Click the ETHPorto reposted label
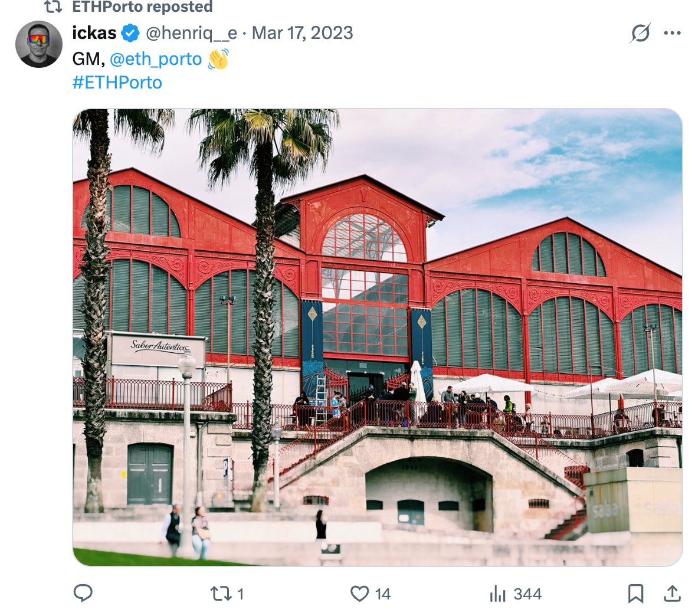The height and width of the screenshot is (616, 695). (142, 7)
